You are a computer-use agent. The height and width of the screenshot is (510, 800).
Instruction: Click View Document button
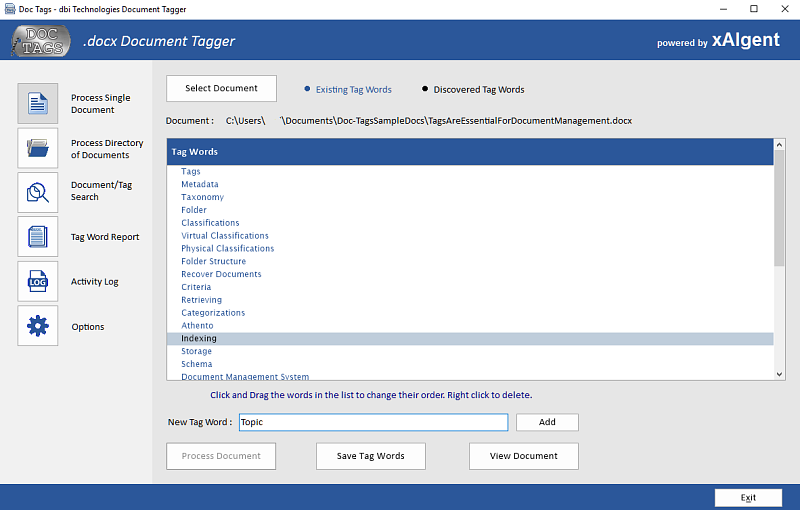pos(523,456)
